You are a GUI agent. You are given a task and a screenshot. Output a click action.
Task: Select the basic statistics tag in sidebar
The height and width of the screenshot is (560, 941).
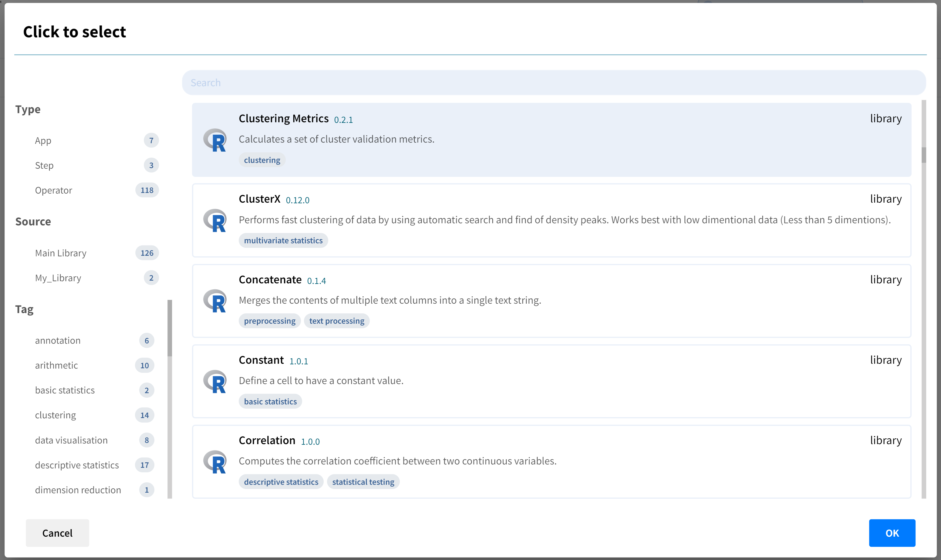point(65,390)
